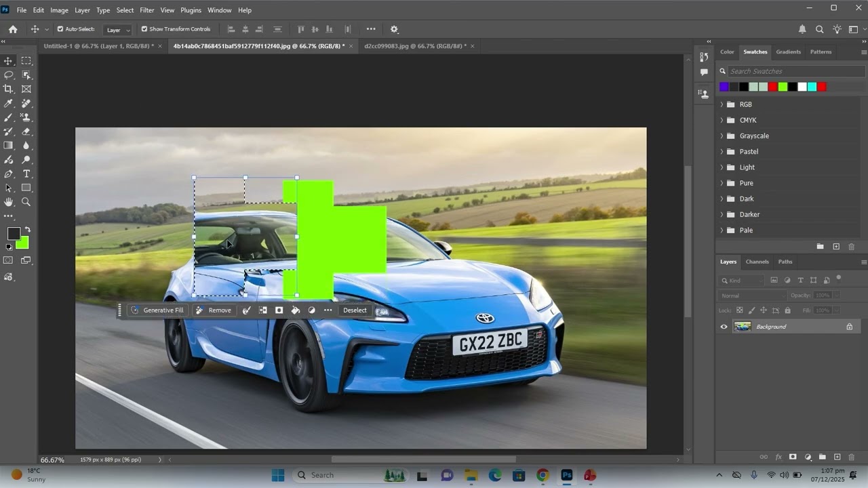The width and height of the screenshot is (868, 488).
Task: Open the Normal blend mode dropdown
Action: pyautogui.click(x=753, y=296)
